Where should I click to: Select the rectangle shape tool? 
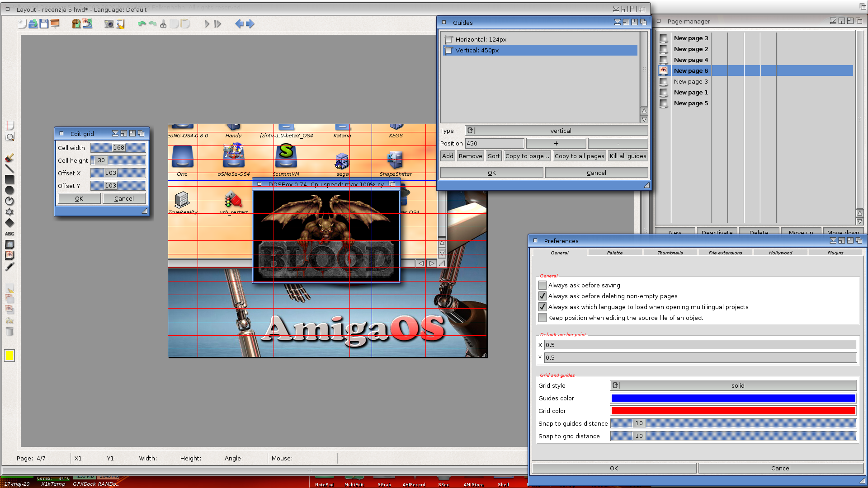[9, 179]
